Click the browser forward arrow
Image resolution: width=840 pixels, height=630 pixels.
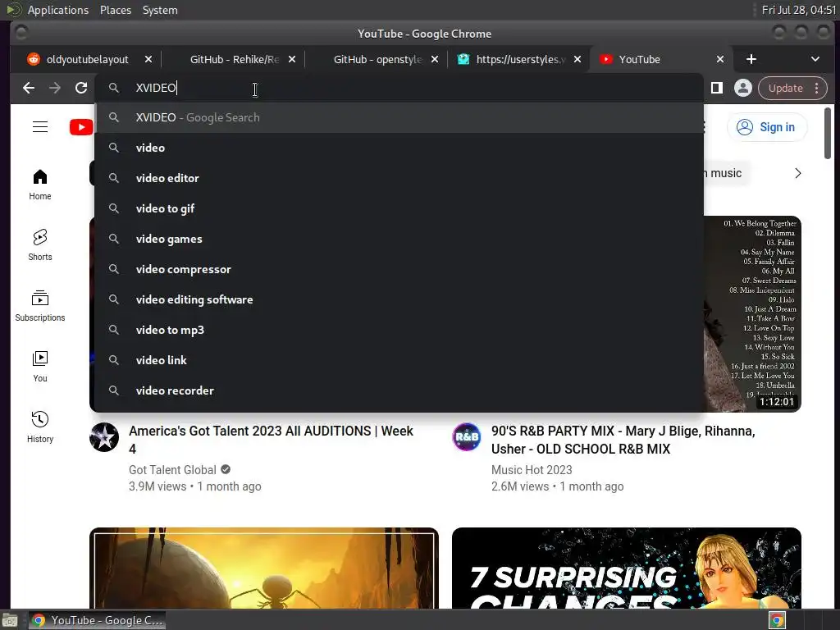pos(55,88)
